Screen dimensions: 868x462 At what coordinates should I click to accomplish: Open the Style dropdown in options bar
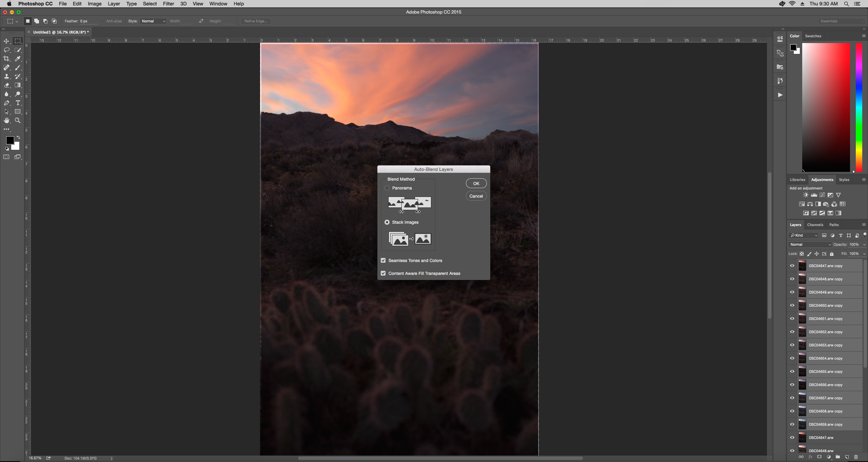point(153,21)
